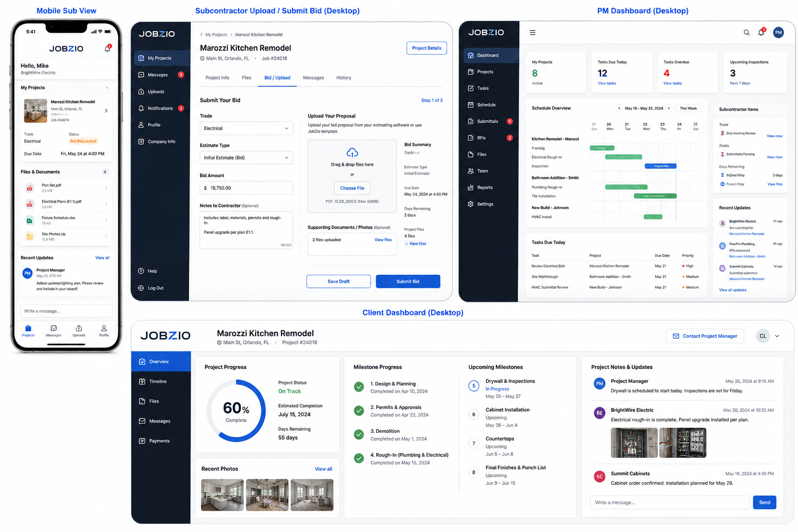Screen dimensions: 798x532
Task: Click search icon in PM Dashboard header
Action: point(747,32)
